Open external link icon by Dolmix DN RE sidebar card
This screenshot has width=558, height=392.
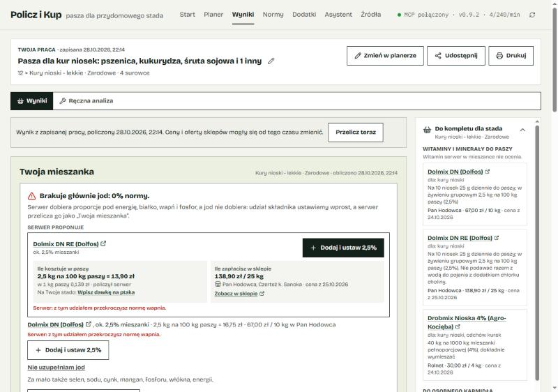point(497,238)
